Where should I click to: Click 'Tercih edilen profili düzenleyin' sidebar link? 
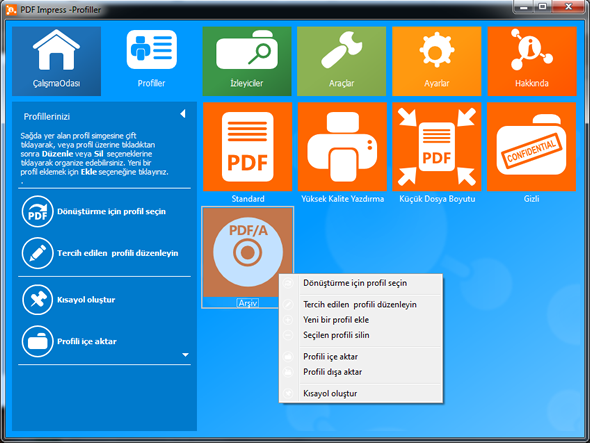(x=118, y=253)
